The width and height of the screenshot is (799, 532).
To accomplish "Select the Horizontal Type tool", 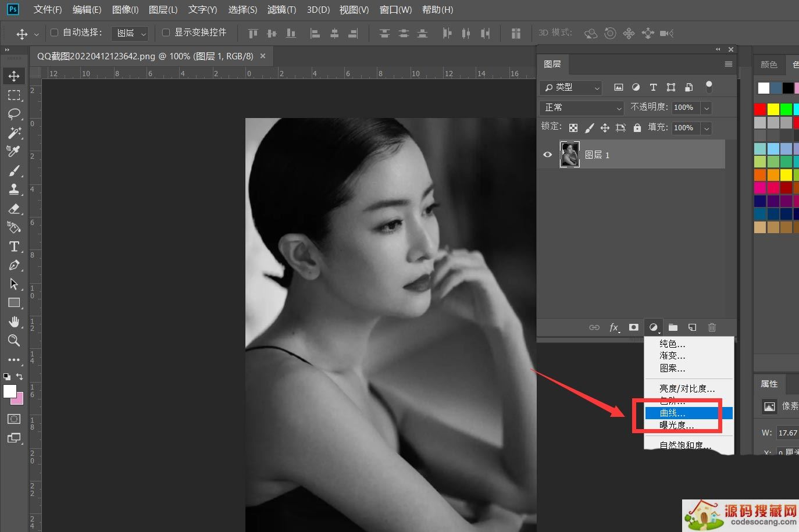I will click(x=14, y=247).
